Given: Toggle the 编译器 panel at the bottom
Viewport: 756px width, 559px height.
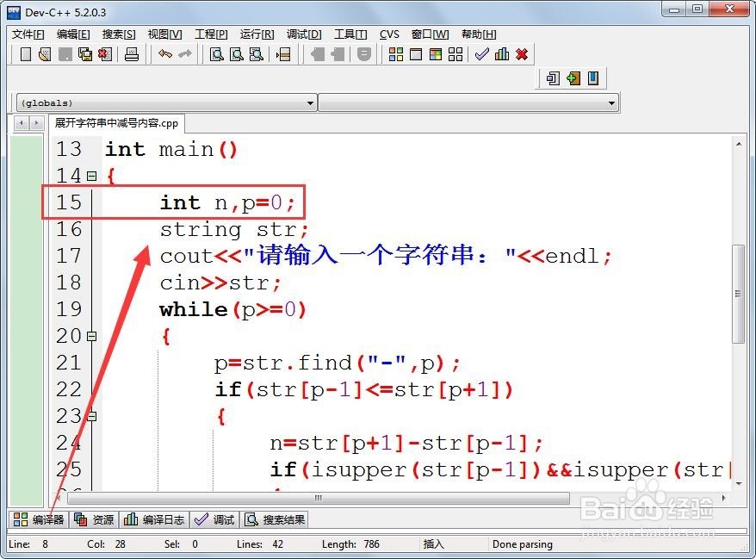Looking at the screenshot, I should 38,519.
